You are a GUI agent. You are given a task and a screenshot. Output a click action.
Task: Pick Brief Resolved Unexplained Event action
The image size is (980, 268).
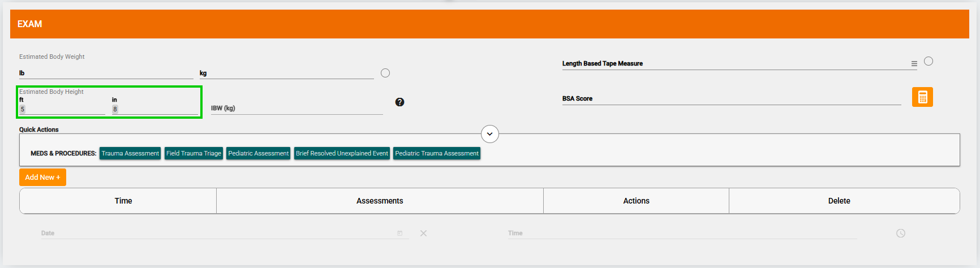[x=342, y=153]
